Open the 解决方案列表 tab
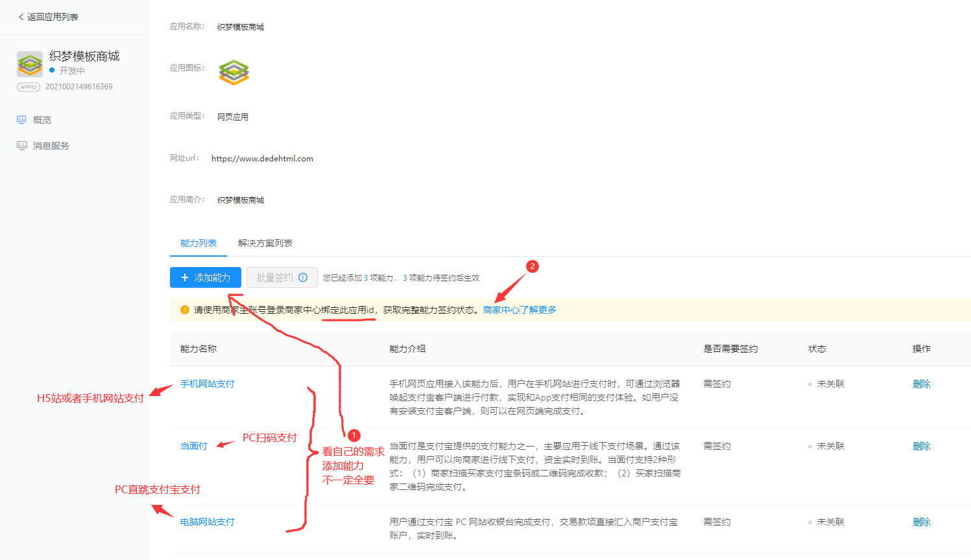The image size is (971, 560). click(265, 243)
